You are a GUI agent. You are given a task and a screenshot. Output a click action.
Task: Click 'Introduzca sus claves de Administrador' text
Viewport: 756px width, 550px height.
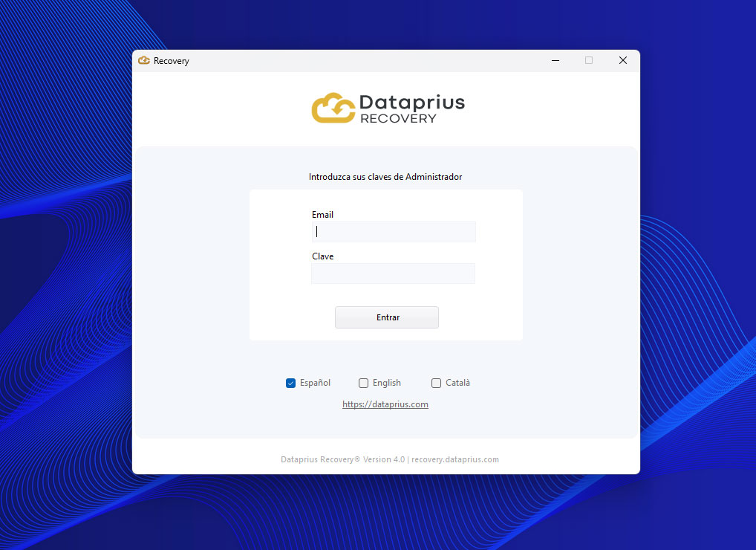(x=385, y=177)
